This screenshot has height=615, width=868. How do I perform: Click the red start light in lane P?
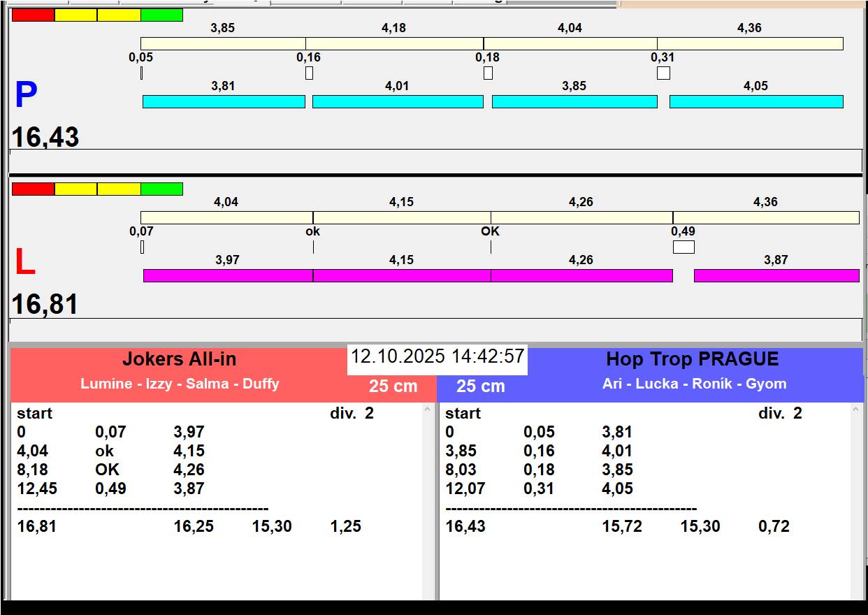(33, 15)
